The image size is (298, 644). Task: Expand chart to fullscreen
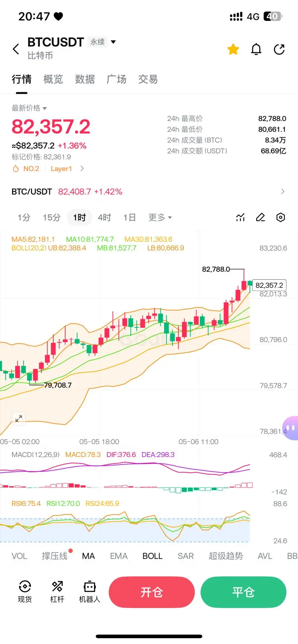[19, 418]
